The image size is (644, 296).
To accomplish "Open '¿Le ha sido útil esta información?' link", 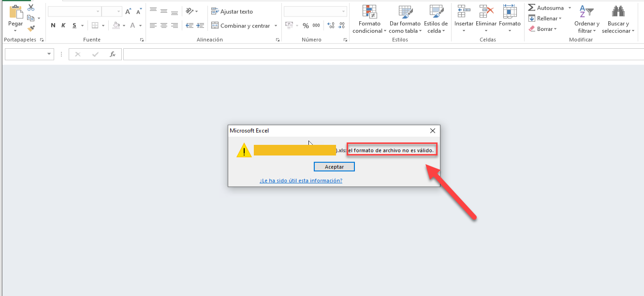I will [x=301, y=181].
